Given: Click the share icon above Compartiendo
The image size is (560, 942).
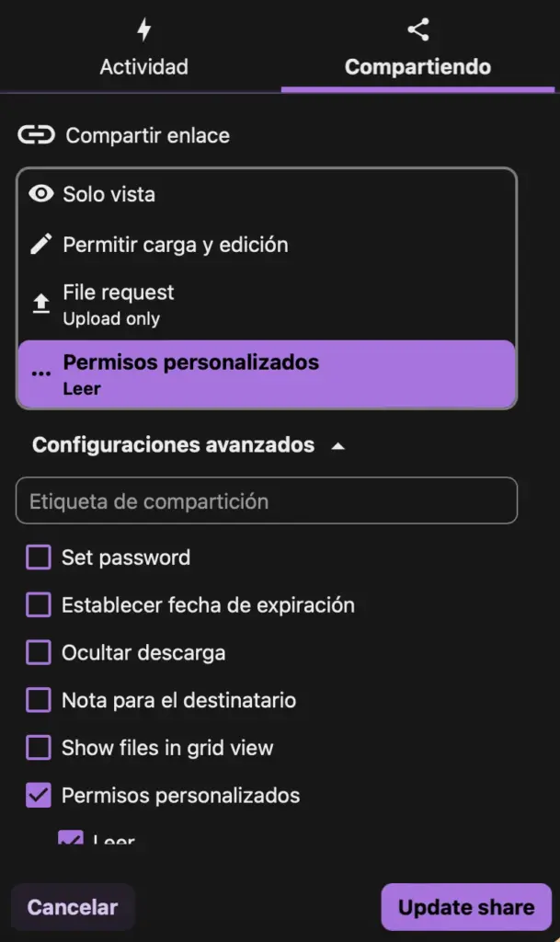Looking at the screenshot, I should [x=418, y=29].
